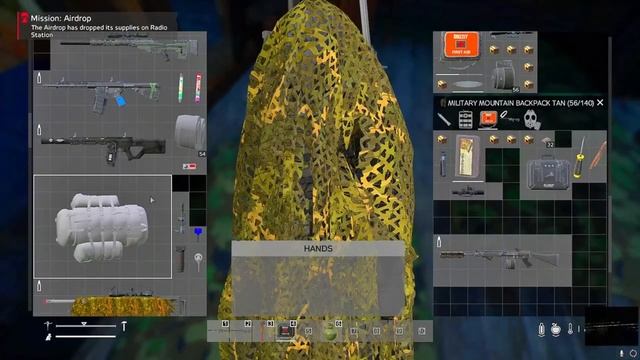The height and width of the screenshot is (360, 640).
Task: Select the key pin item beside the white backpack
Action: [x=198, y=261]
